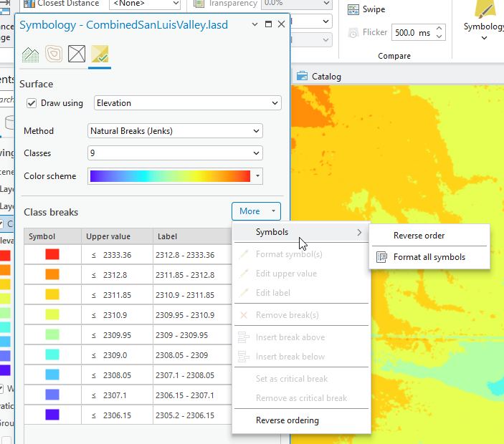Image resolution: width=504 pixels, height=444 pixels.
Task: Select the Surface symbology tab icon
Action: click(100, 54)
